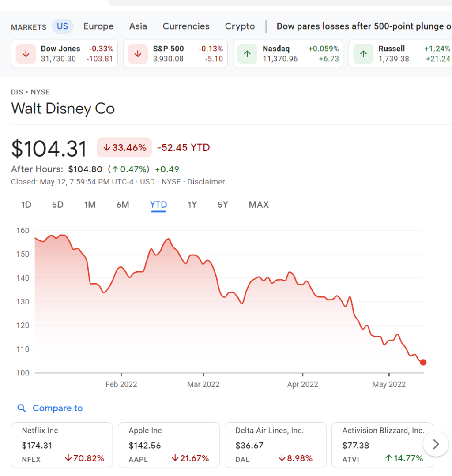The image size is (452, 476).
Task: Click the Compare to magnifier icon
Action: (21, 408)
